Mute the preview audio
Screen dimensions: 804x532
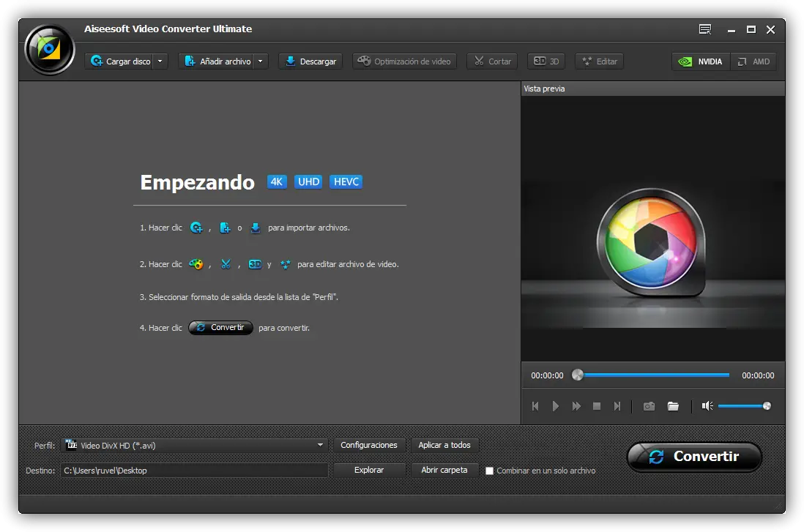[707, 406]
